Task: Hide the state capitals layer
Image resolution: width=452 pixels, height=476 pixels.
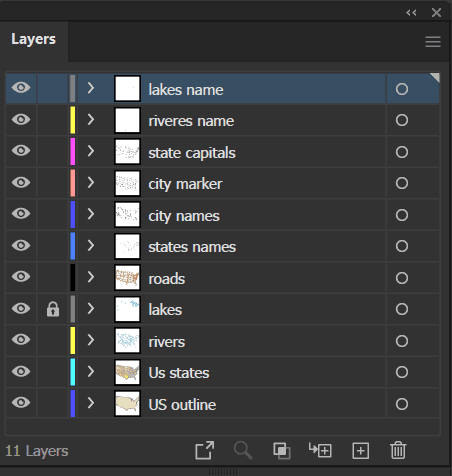Action: pos(21,151)
